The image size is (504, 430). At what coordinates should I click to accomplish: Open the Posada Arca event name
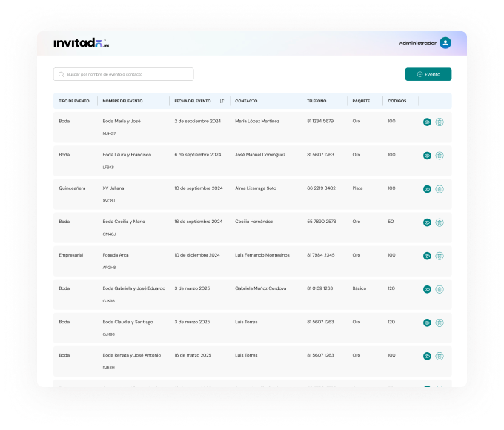tap(115, 254)
